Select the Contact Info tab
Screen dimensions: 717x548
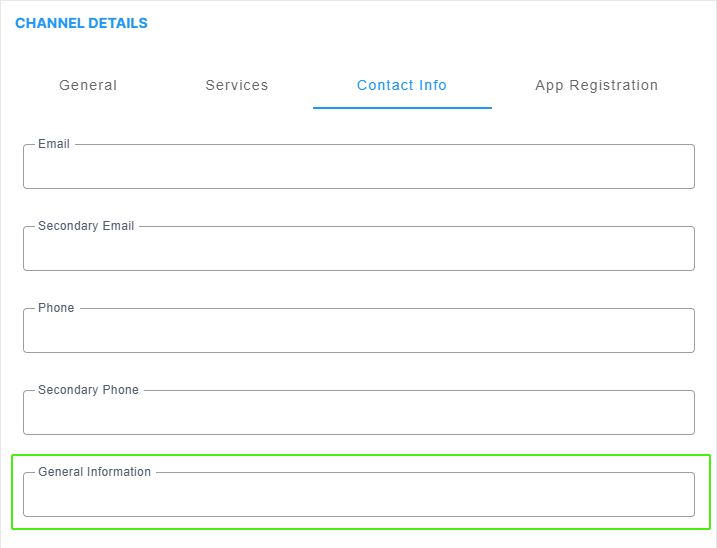[402, 85]
